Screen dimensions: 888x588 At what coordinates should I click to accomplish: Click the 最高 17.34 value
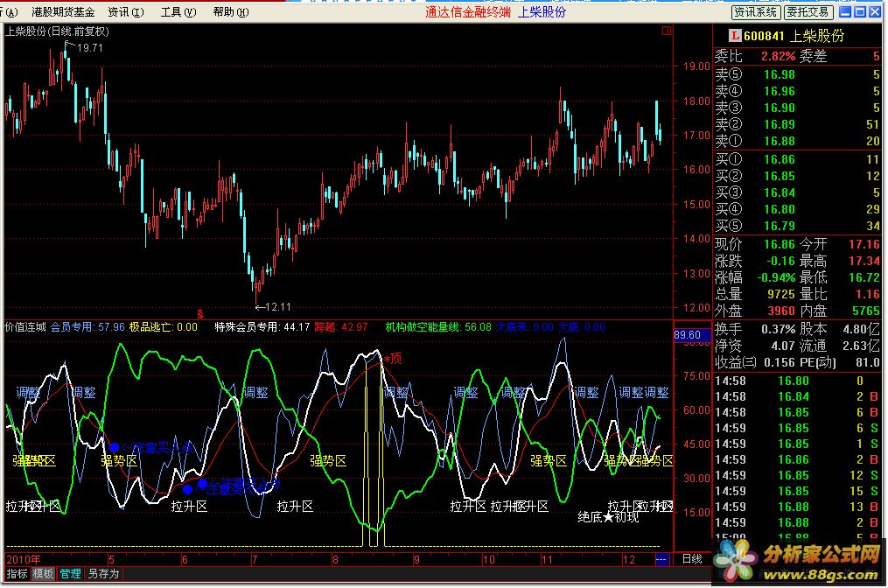tap(864, 261)
